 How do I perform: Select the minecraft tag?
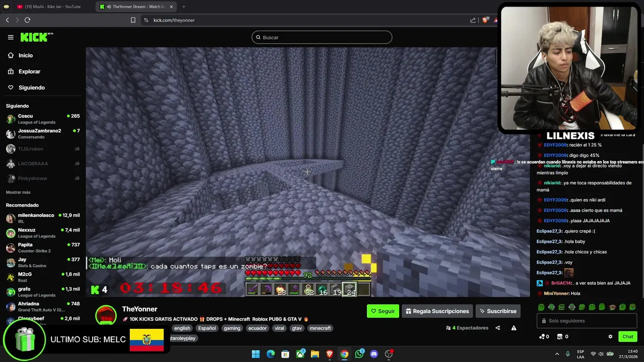click(x=320, y=328)
